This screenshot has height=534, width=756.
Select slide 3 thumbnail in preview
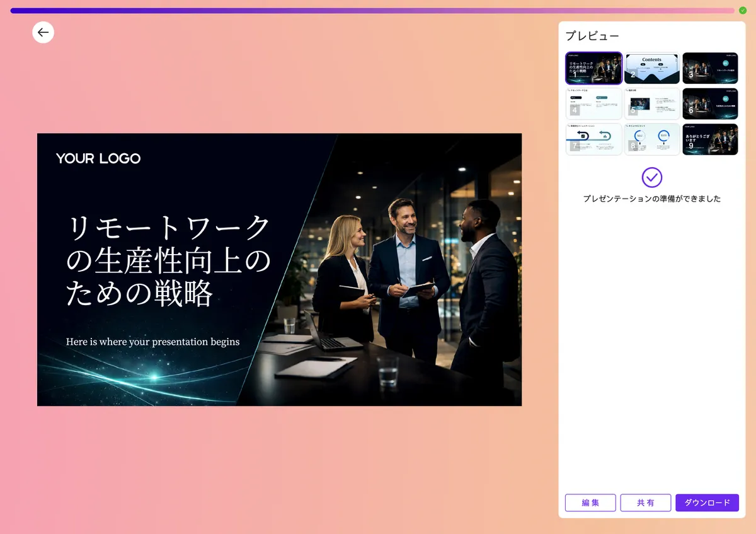click(710, 68)
